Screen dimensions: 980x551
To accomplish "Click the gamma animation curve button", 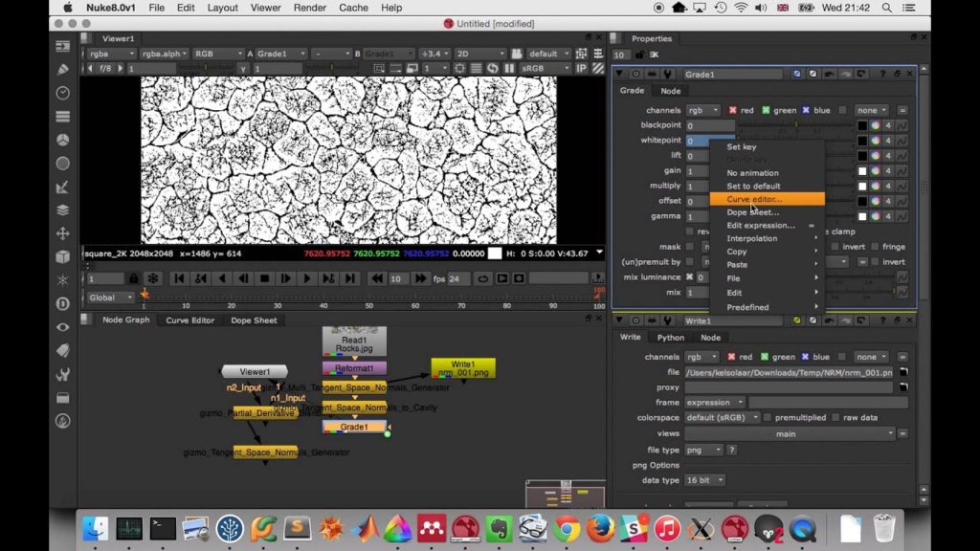I will pyautogui.click(x=902, y=217).
